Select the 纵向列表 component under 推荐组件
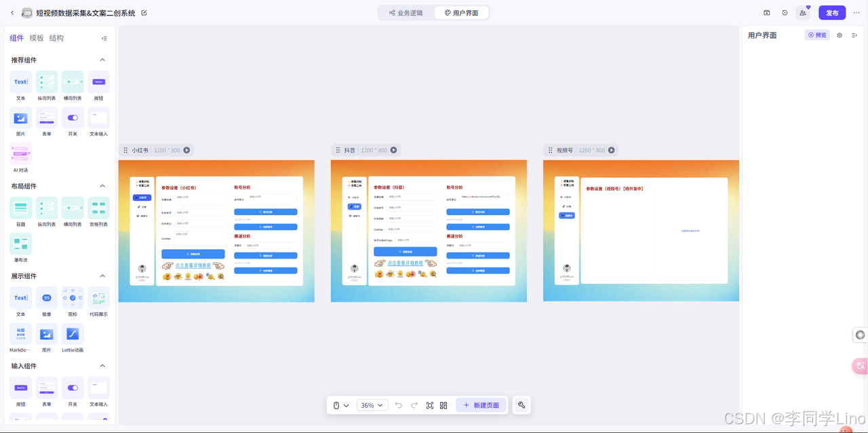Image resolution: width=868 pixels, height=433 pixels. coord(47,86)
